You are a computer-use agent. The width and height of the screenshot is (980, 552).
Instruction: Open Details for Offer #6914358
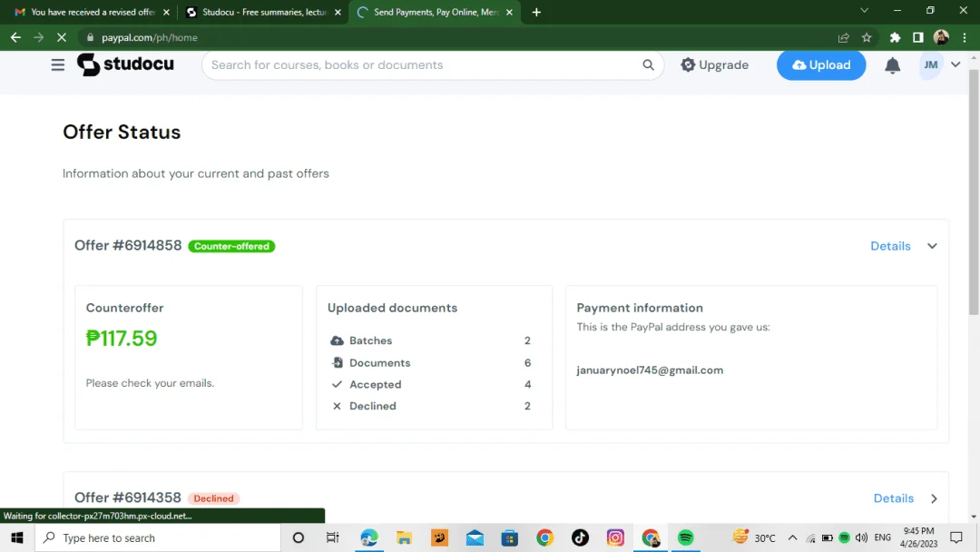[x=894, y=498]
